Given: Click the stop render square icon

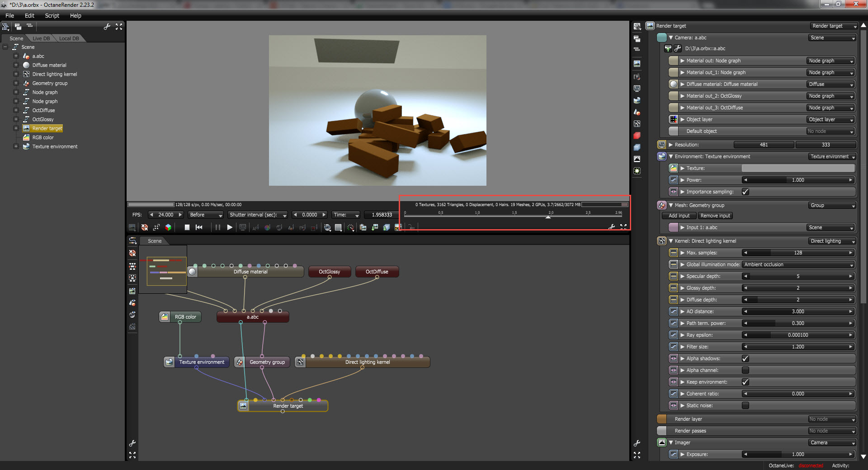Looking at the screenshot, I should pyautogui.click(x=187, y=227).
